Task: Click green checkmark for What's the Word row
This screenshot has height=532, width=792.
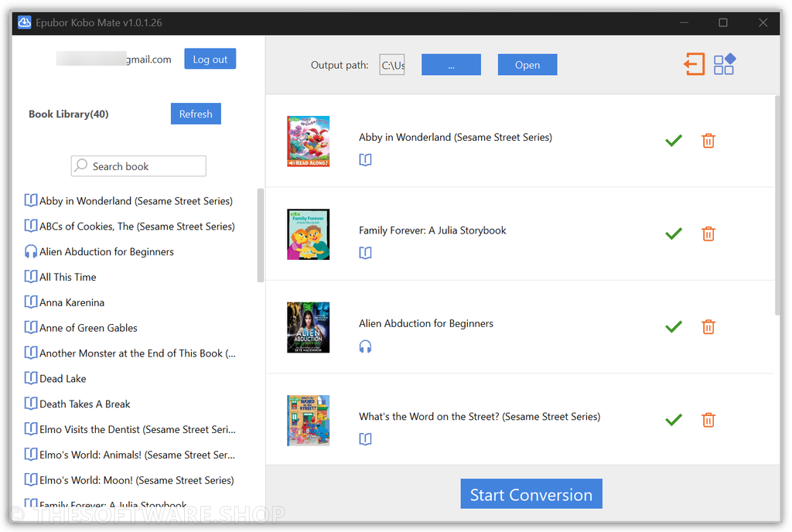Action: (x=674, y=419)
